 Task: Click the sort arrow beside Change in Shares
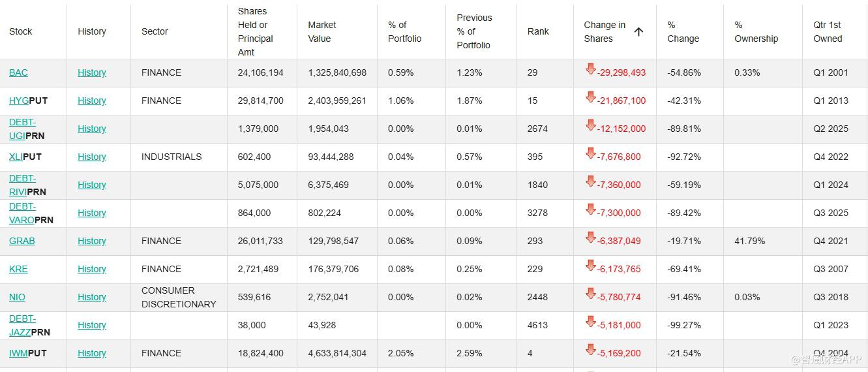(638, 31)
